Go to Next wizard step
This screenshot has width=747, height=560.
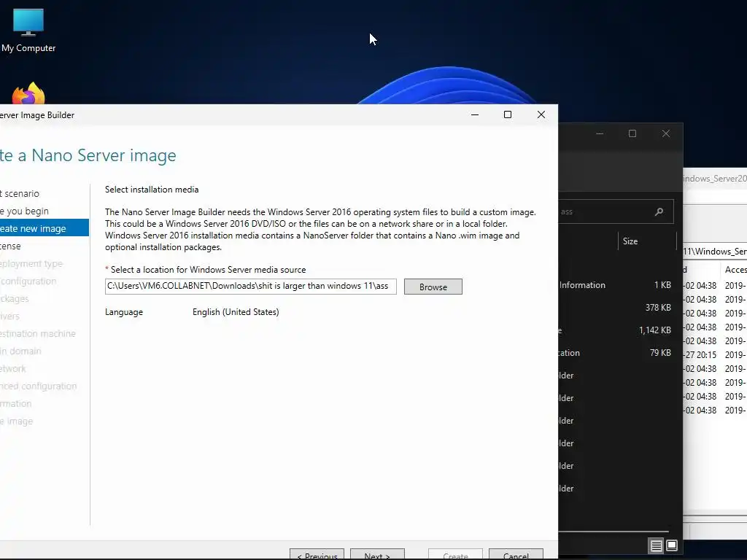pos(377,555)
